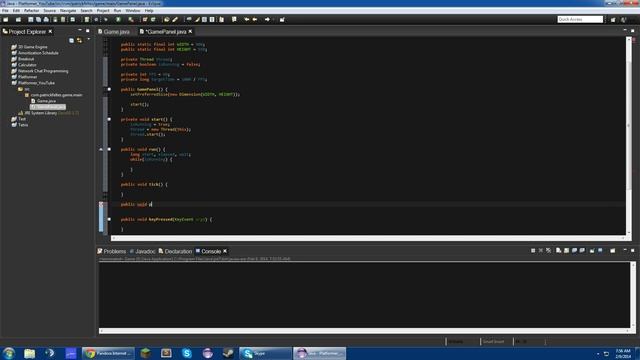Toggle the fold marker at keyPressed method
This screenshot has height=360, width=640.
109,219
